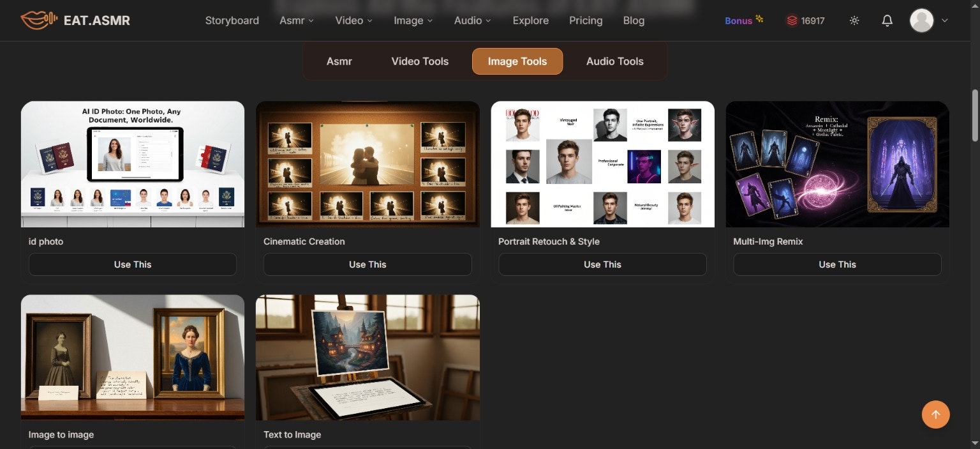This screenshot has height=449, width=980.
Task: Click the 'Cinematic Creation' card title
Action: (x=304, y=241)
